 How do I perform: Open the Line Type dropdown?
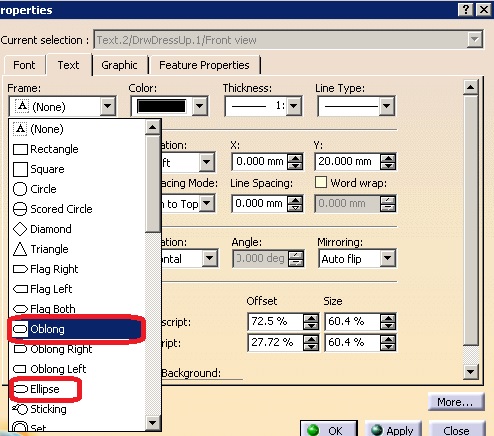click(387, 106)
